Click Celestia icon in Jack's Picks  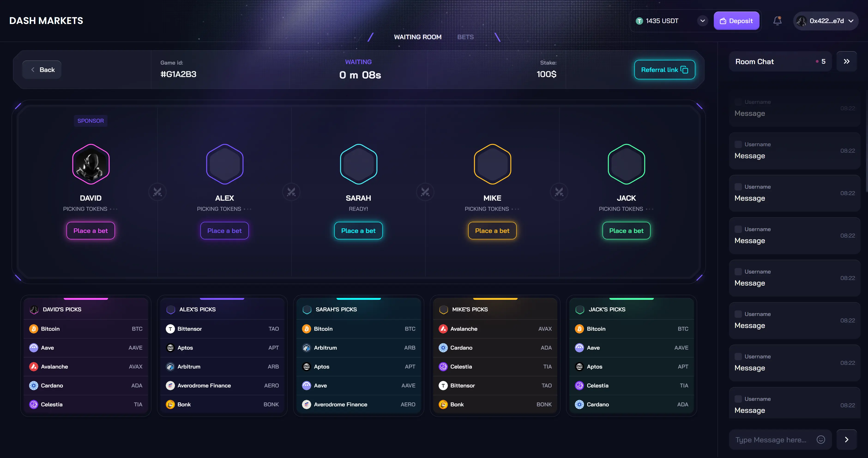(579, 385)
